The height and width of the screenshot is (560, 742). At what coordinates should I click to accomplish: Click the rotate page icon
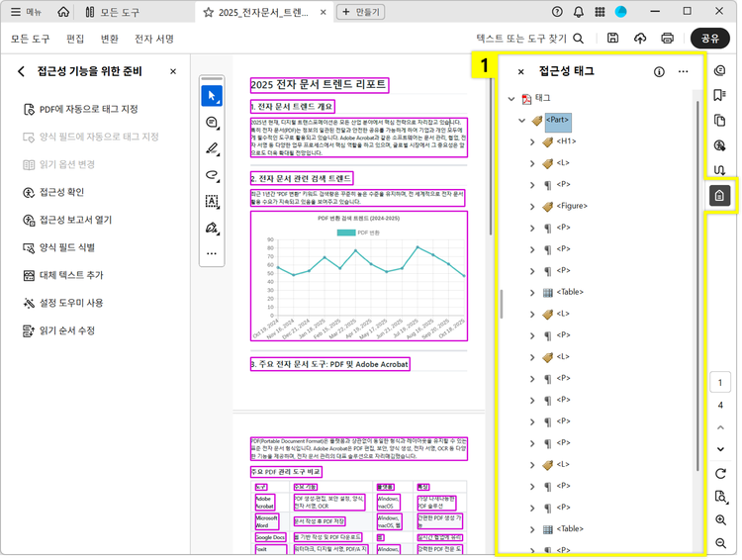pos(720,473)
